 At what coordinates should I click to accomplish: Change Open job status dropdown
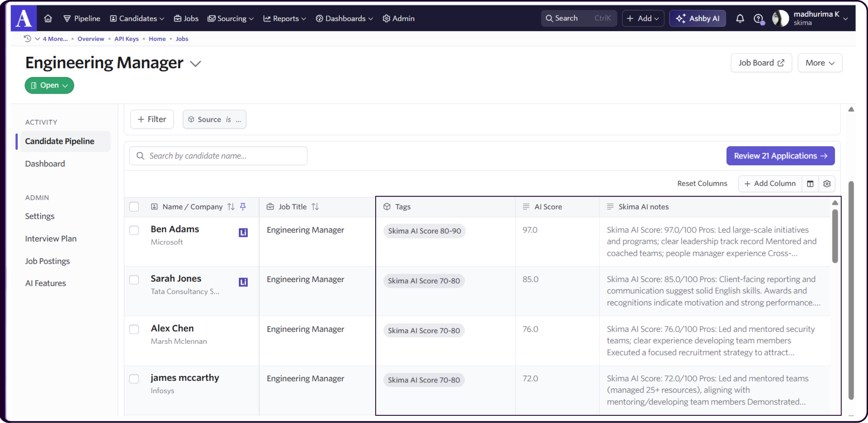click(49, 85)
